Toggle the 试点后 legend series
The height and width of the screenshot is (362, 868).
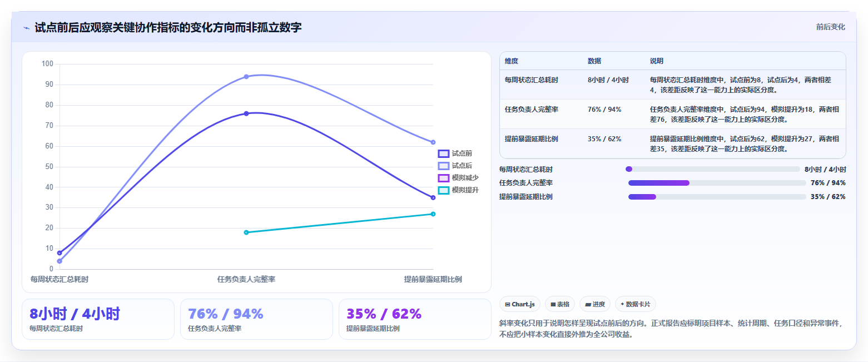455,166
